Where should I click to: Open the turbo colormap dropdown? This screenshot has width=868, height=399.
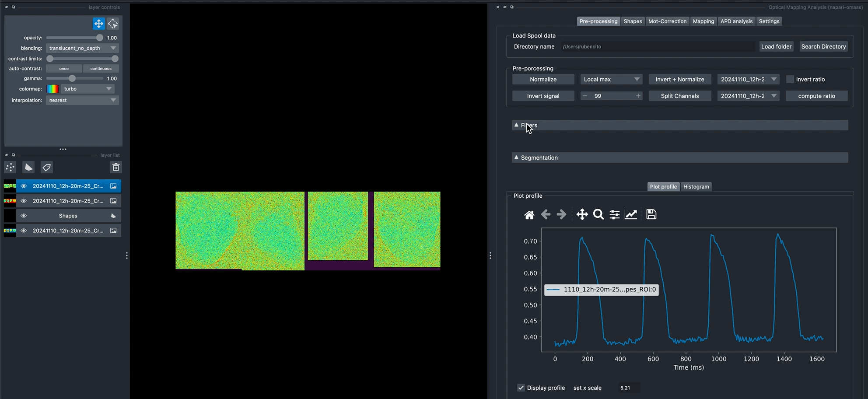pyautogui.click(x=87, y=89)
